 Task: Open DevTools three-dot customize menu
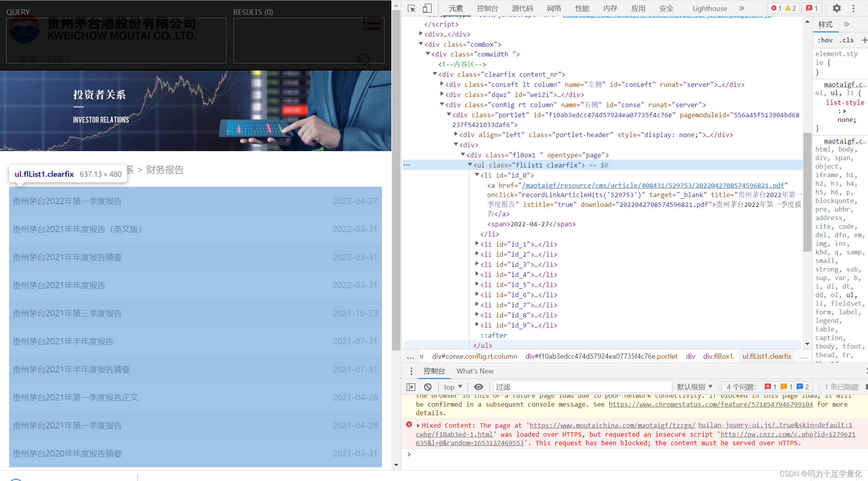[x=854, y=8]
